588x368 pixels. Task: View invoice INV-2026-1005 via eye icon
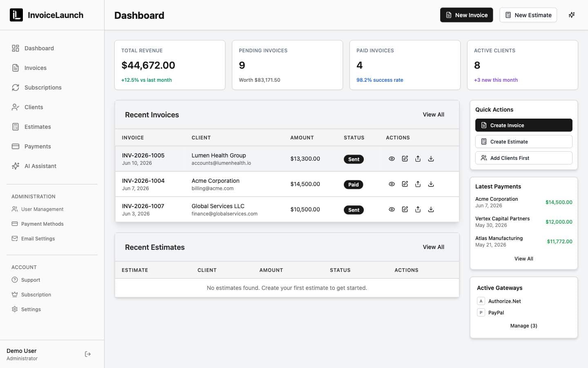[x=392, y=159]
